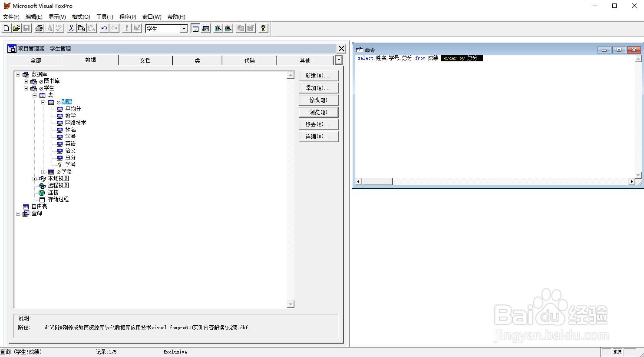This screenshot has height=357, width=644.
Task: Click the Print Preview toolbar icon
Action: pos(49,28)
